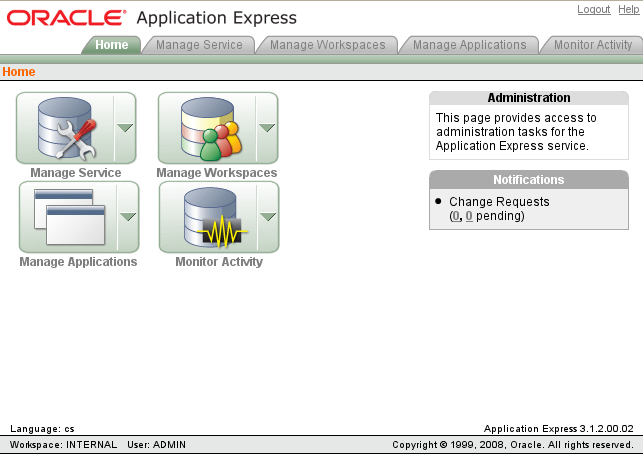Click the Manage Applications text label
The image size is (643, 457).
click(x=78, y=262)
